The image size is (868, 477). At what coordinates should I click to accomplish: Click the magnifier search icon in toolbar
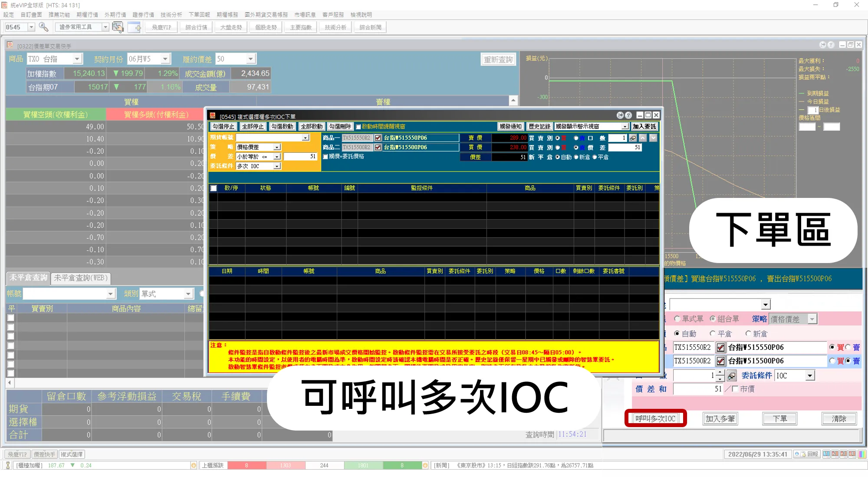43,27
